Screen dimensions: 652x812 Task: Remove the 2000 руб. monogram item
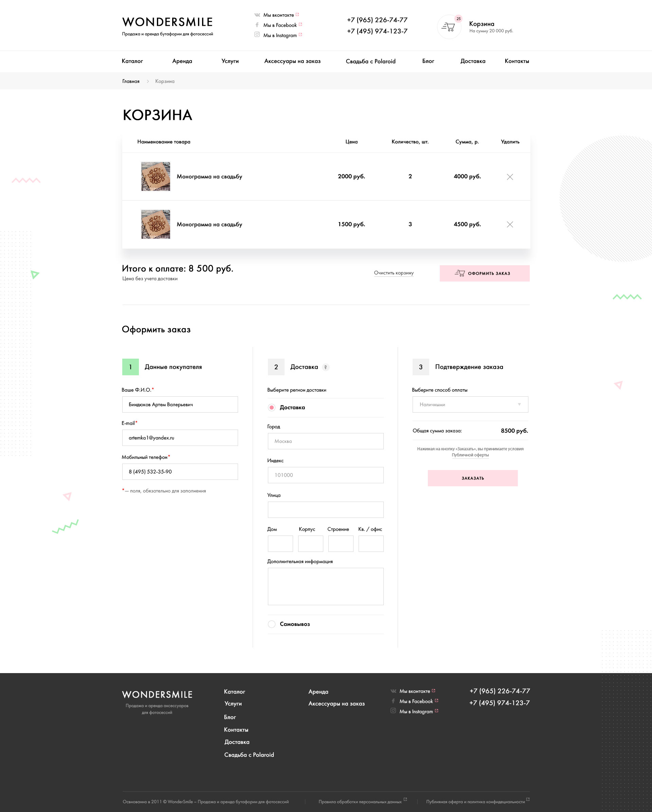tap(510, 177)
